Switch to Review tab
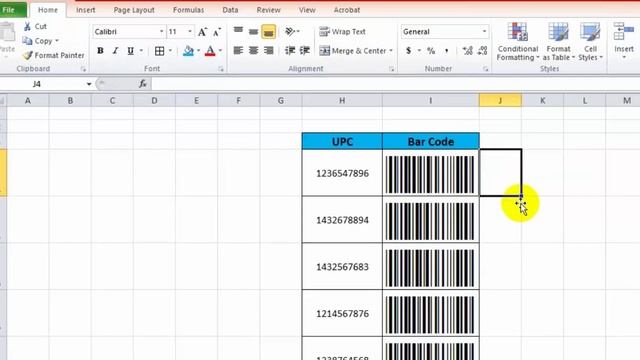The height and width of the screenshot is (360, 640). tap(268, 10)
